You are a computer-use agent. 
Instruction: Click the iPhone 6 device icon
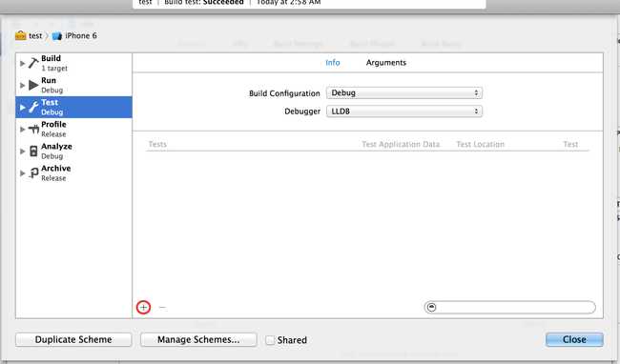coord(57,36)
